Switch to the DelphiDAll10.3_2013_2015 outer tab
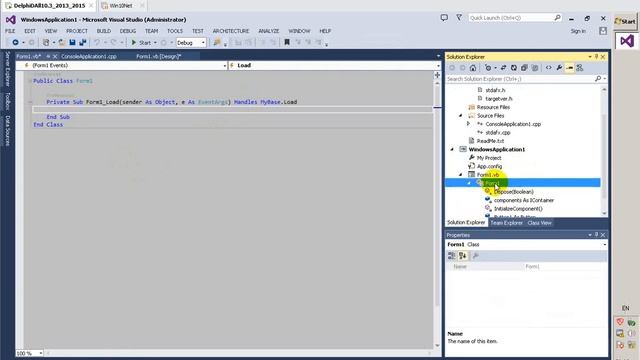 [x=49, y=6]
